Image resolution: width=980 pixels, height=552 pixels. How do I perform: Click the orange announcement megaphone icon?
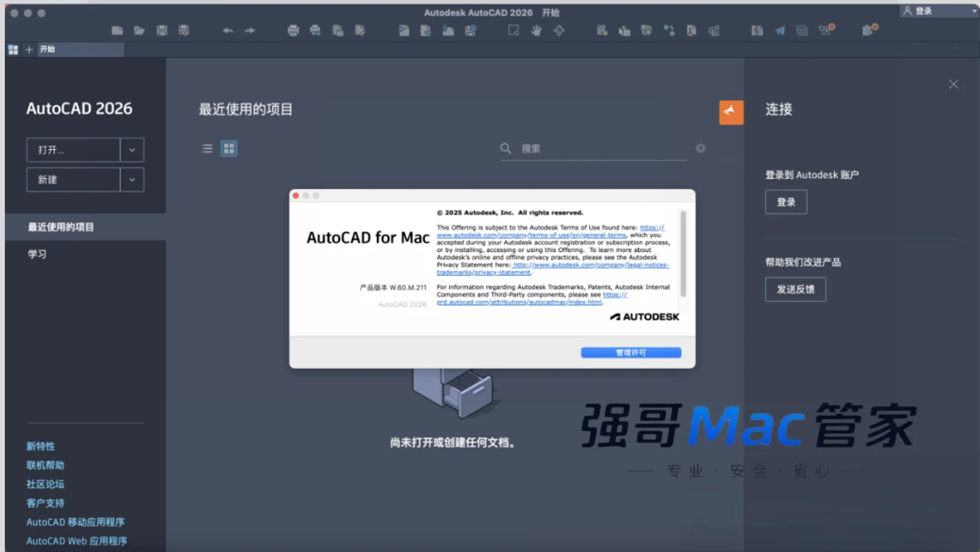[x=731, y=112]
